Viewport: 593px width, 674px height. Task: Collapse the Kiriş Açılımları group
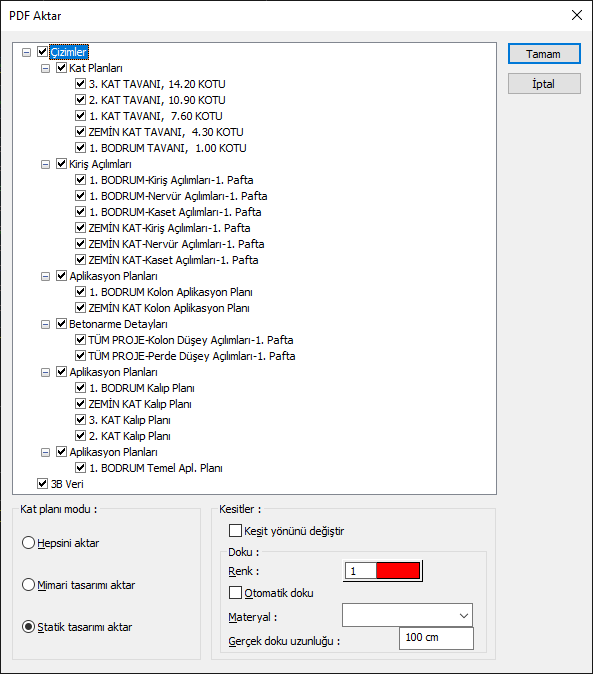coord(45,165)
